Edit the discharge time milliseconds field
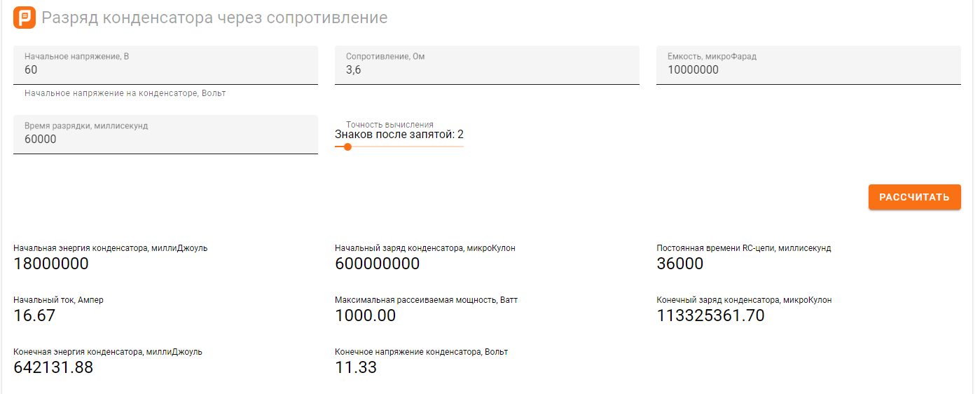This screenshot has height=394, width=980. [x=165, y=139]
